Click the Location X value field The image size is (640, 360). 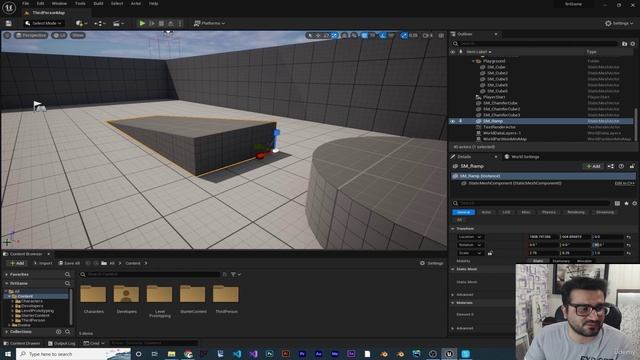(x=543, y=237)
